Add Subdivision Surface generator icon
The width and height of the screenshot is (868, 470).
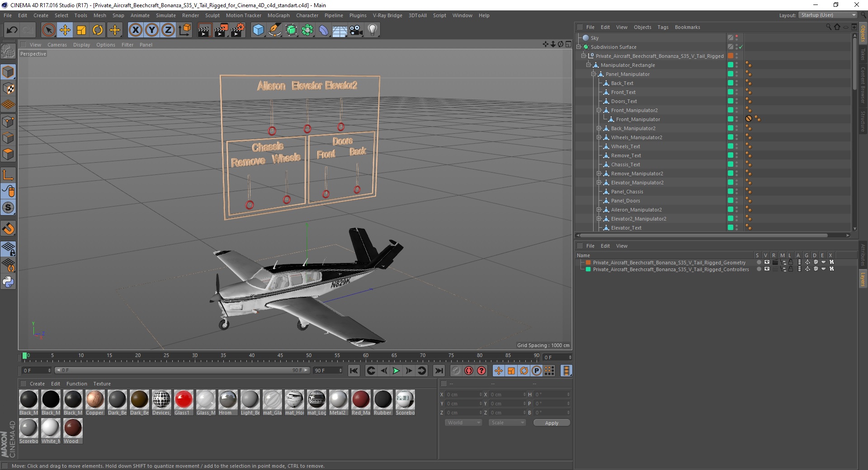pyautogui.click(x=291, y=30)
